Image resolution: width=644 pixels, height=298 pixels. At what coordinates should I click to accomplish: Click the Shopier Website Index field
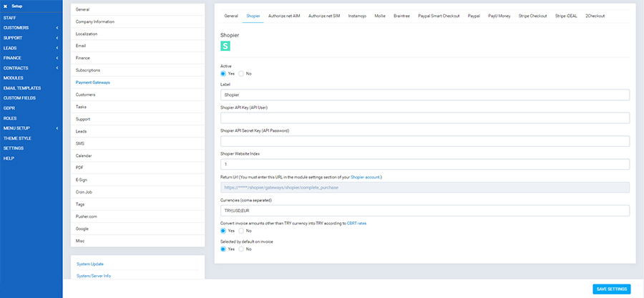(x=425, y=164)
